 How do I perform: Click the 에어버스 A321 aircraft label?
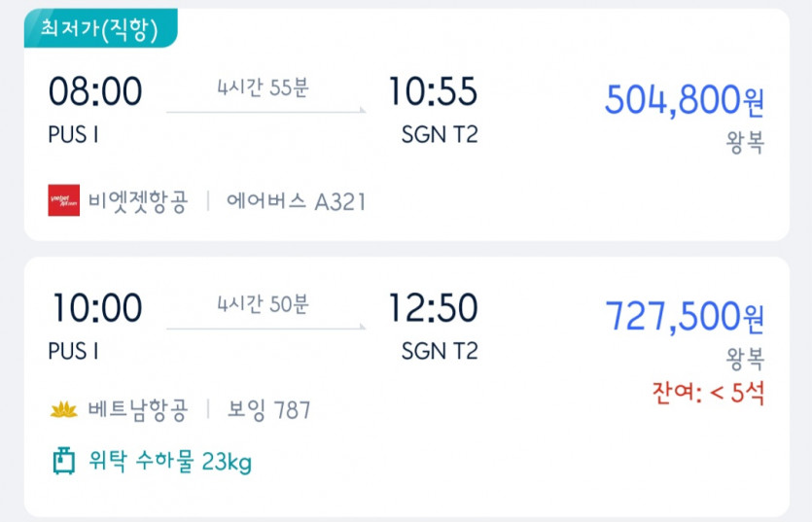pos(296,201)
